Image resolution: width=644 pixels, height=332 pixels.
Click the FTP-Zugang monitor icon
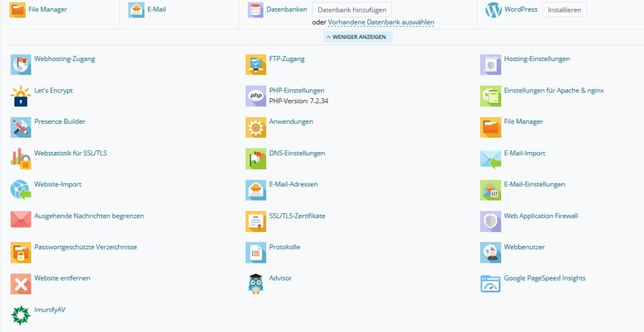tap(256, 65)
